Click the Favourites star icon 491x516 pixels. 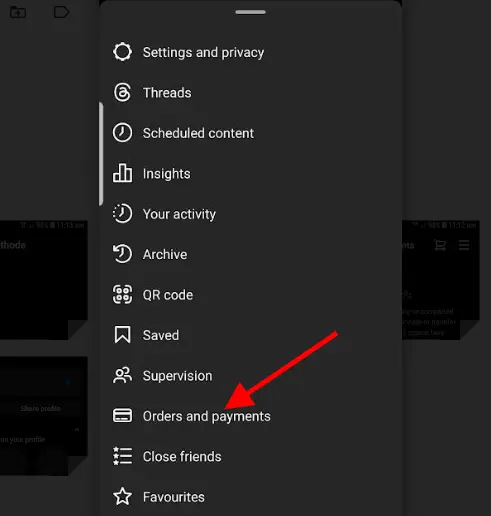point(122,496)
